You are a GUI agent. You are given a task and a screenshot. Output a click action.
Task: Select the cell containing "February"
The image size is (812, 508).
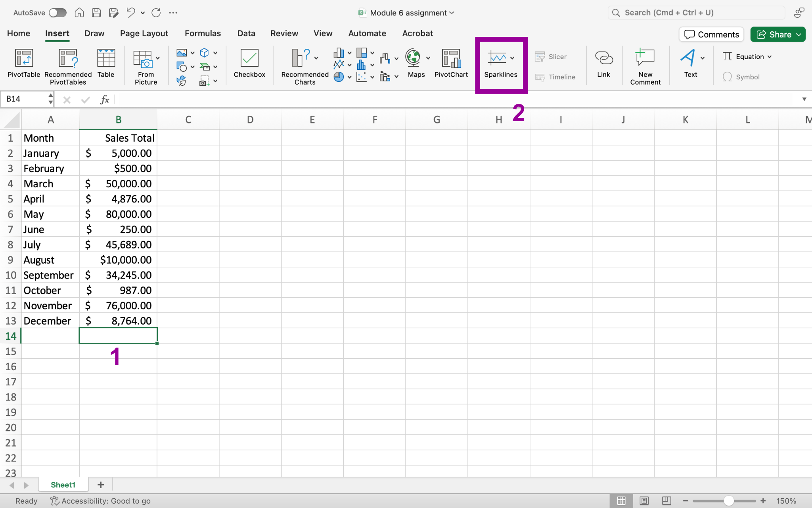click(x=50, y=168)
